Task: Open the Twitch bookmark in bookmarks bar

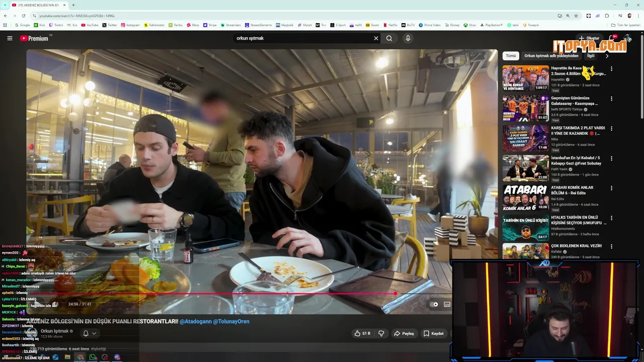Action: [56, 25]
